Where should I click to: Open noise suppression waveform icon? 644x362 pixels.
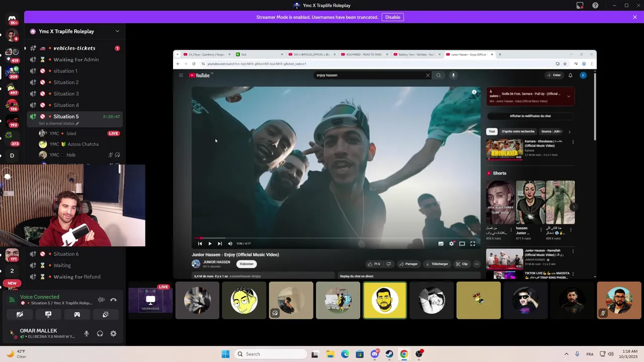101,300
